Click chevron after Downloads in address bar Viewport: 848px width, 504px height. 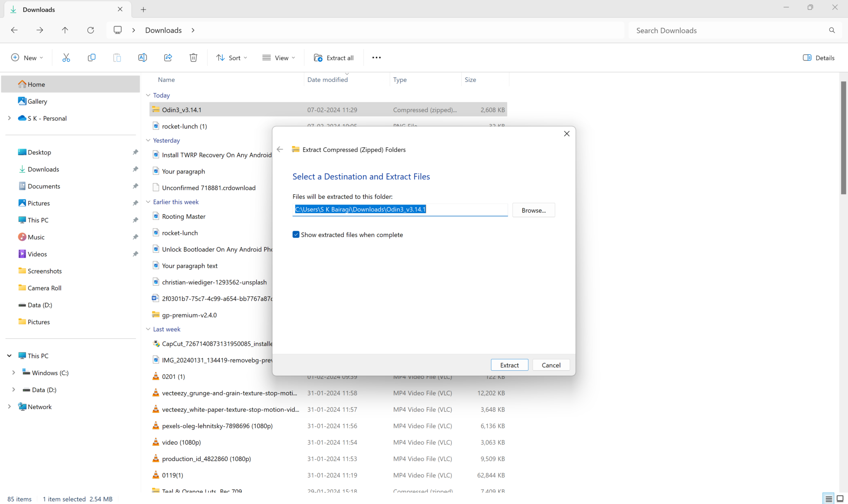pyautogui.click(x=193, y=30)
